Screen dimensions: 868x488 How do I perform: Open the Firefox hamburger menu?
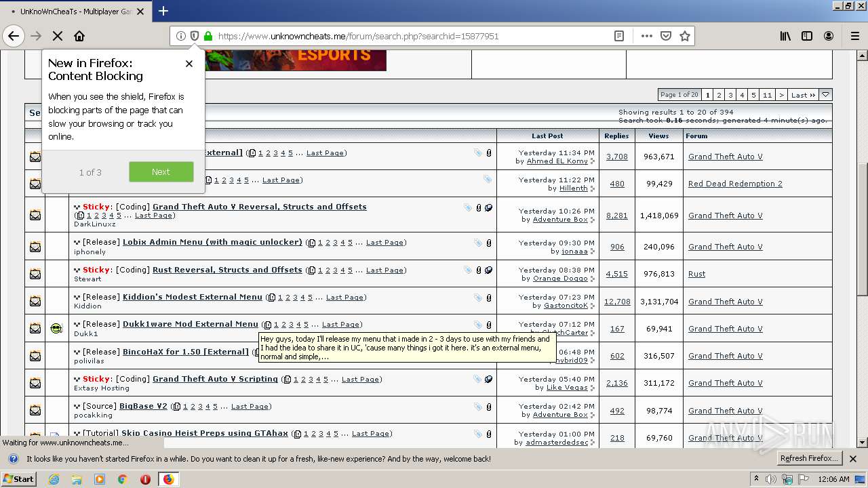click(854, 36)
